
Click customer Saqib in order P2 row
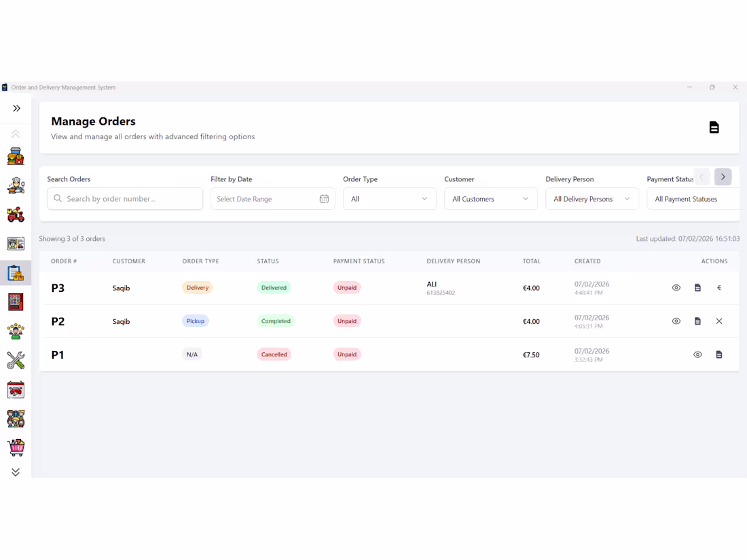[121, 322]
